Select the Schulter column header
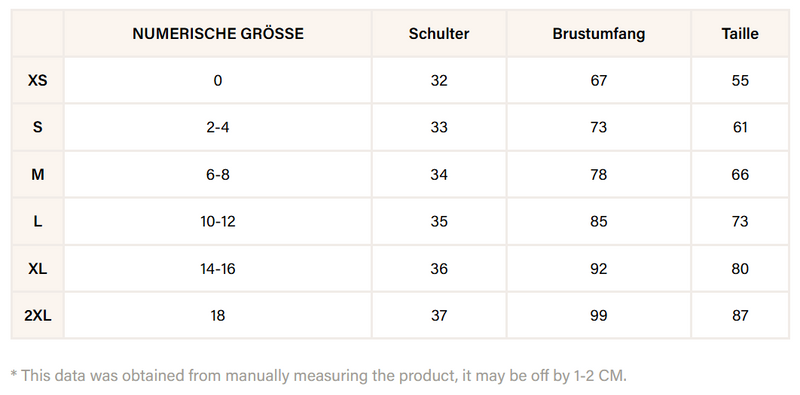This screenshot has width=800, height=395. click(439, 34)
